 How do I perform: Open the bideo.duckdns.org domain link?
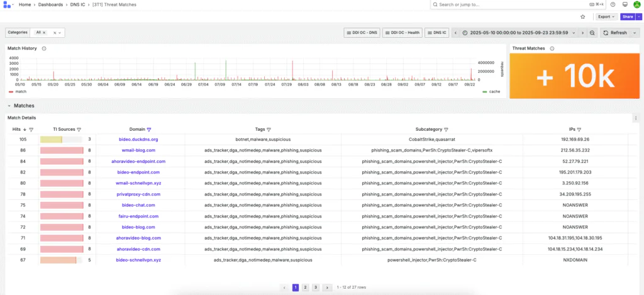pos(138,140)
